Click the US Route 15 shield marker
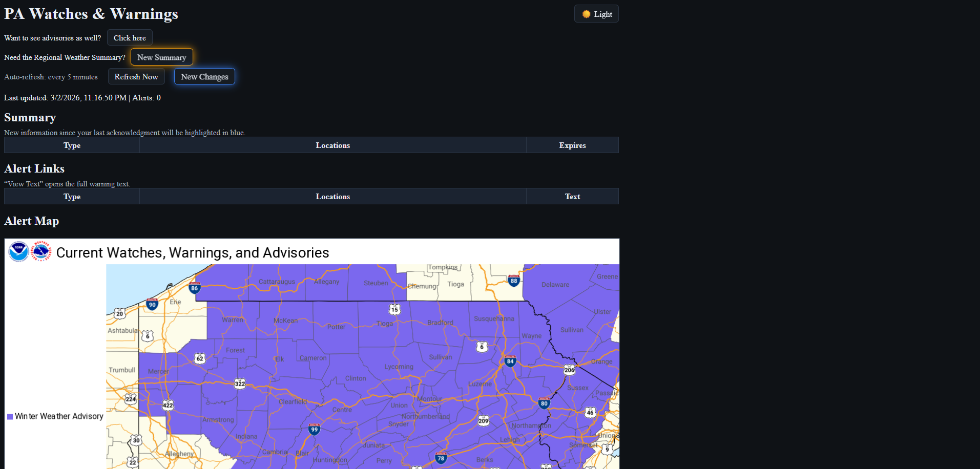Viewport: 980px width, 469px height. pos(394,309)
